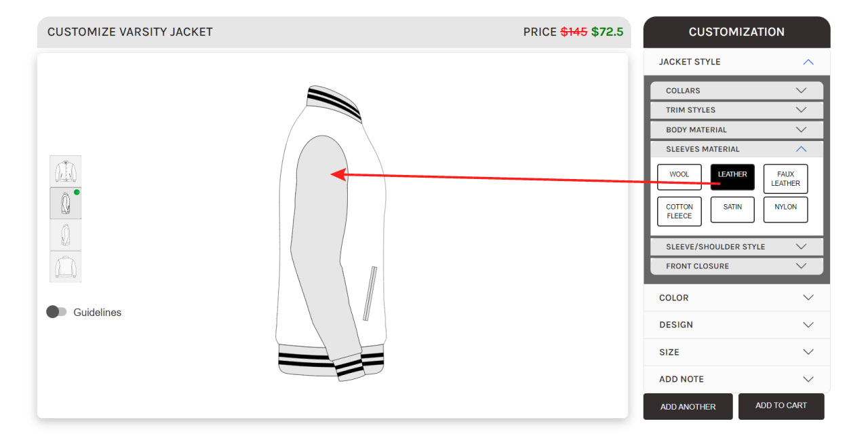
Task: Select the third jacket view thumbnail
Action: (66, 235)
